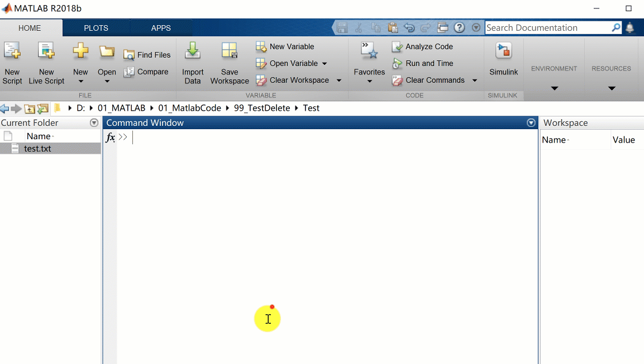Open the Help question mark icon

459,27
